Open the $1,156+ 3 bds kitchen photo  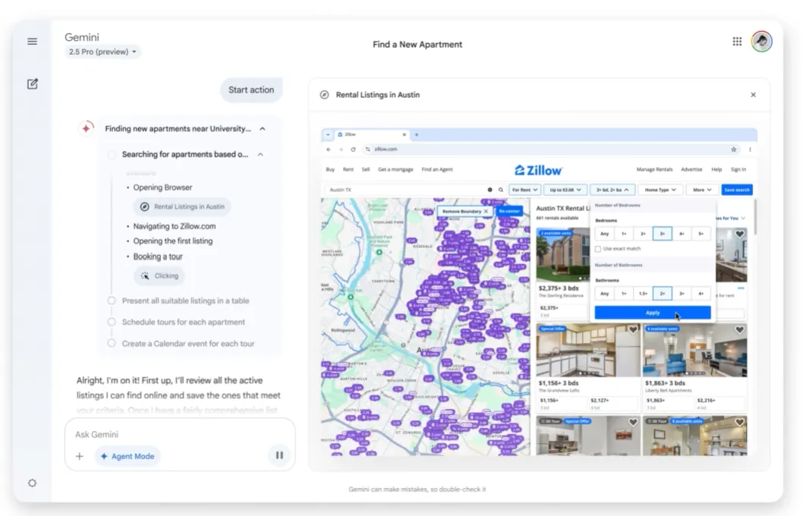(x=588, y=351)
